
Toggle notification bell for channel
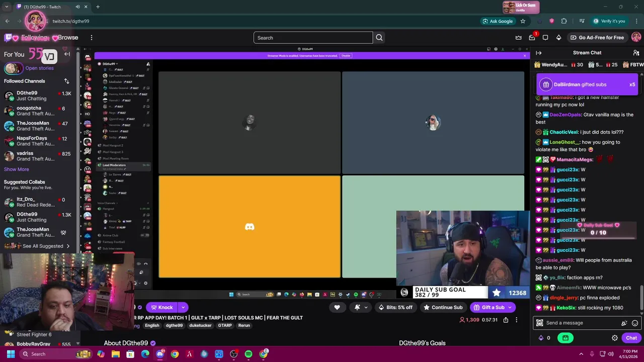tap(357, 307)
